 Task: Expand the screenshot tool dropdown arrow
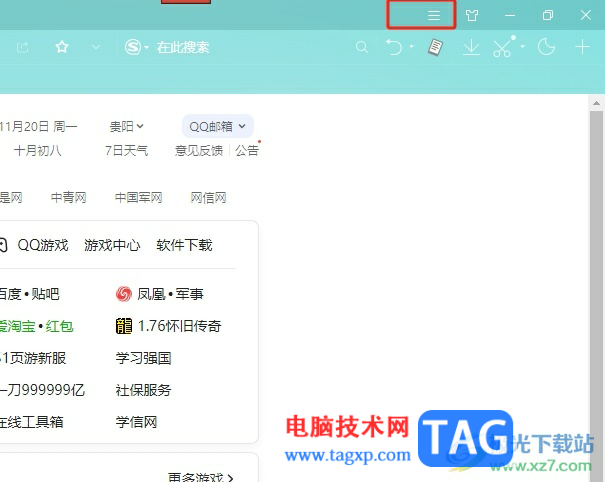point(523,46)
